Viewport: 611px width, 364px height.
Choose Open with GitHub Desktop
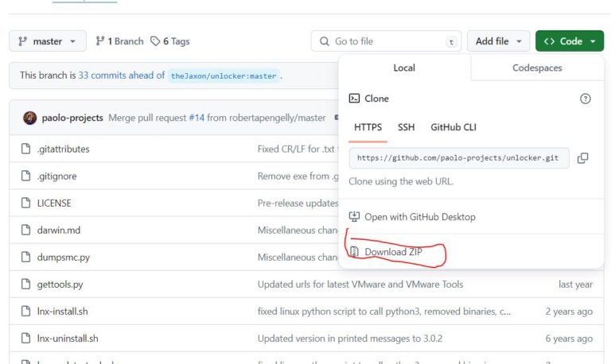pos(412,217)
